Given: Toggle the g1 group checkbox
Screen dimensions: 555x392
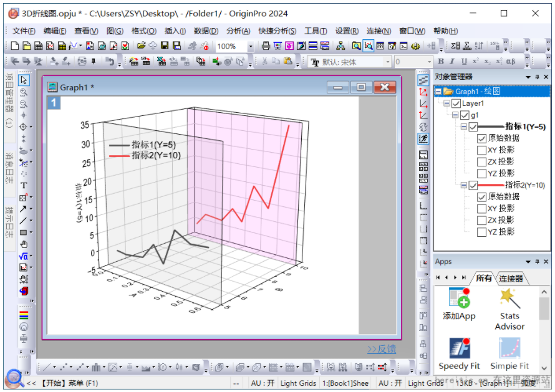Looking at the screenshot, I should click(465, 115).
